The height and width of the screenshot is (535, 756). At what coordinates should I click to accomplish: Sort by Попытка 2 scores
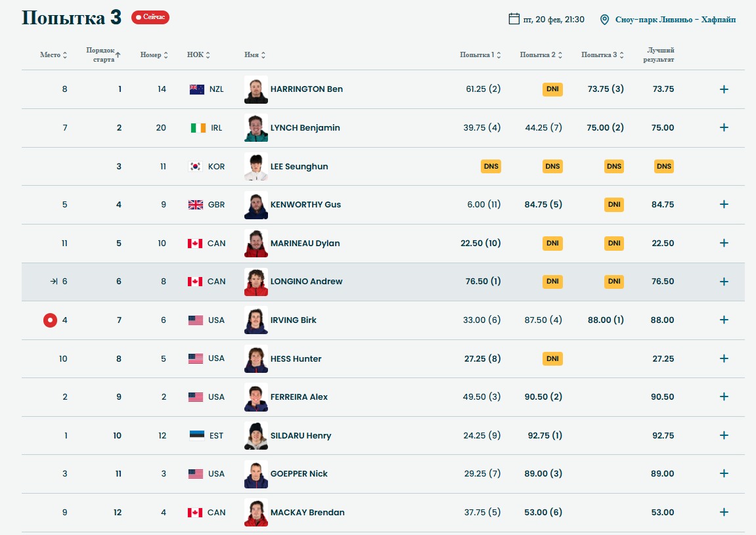pos(541,55)
